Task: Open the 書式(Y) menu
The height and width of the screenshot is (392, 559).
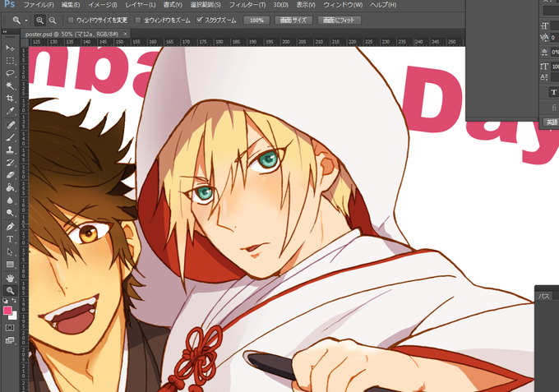Action: pyautogui.click(x=173, y=5)
